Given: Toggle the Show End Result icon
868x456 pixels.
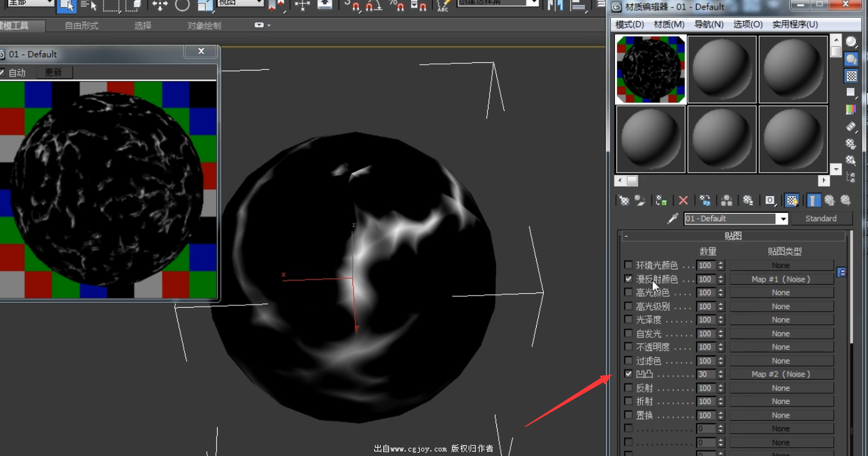Looking at the screenshot, I should click(813, 201).
